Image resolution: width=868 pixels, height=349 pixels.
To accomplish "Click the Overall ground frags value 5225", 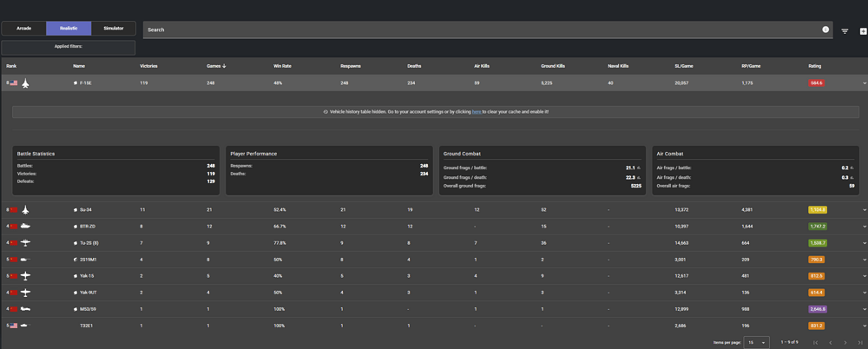I will point(636,187).
